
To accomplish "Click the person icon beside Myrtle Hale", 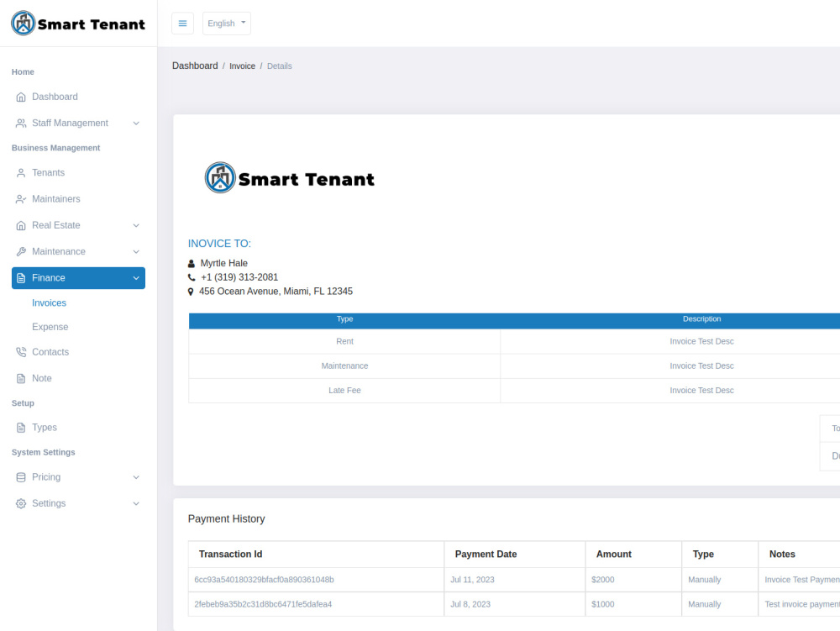I will (x=192, y=264).
